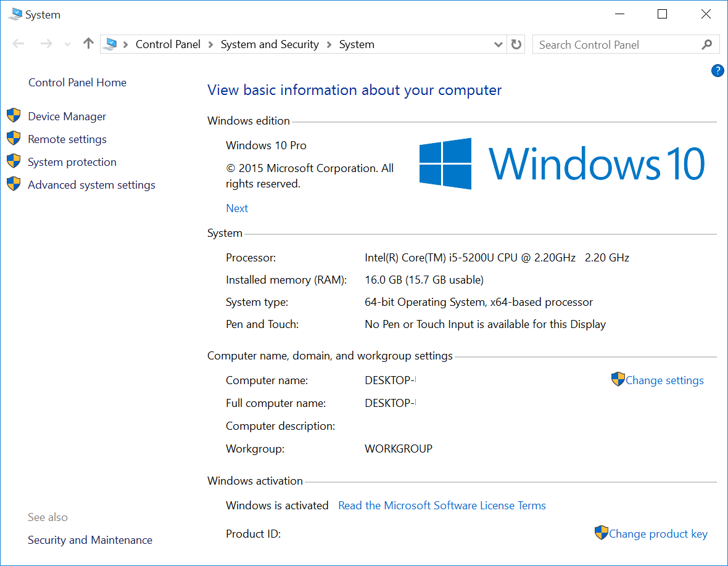This screenshot has width=728, height=566.
Task: Maximize the System window
Action: (x=663, y=14)
